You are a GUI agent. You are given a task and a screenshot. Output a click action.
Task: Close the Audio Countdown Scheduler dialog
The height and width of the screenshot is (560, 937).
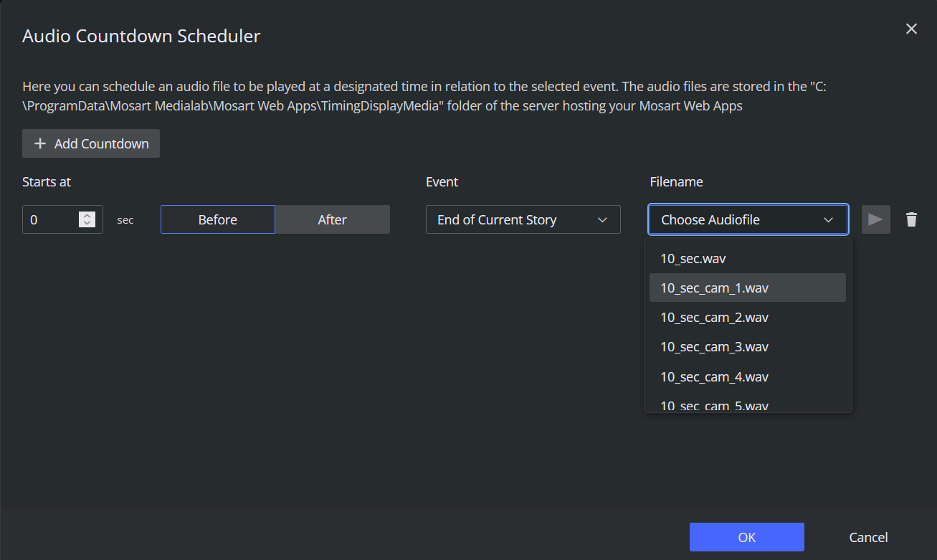point(911,29)
